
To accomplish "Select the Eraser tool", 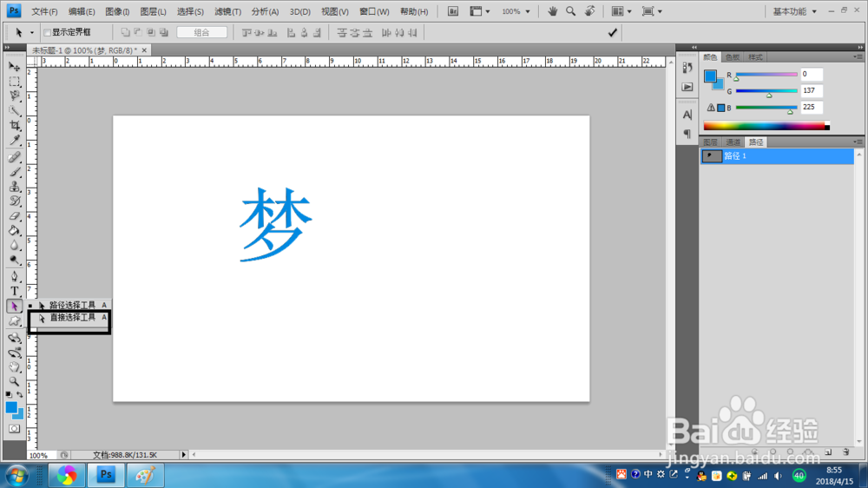I will (15, 216).
